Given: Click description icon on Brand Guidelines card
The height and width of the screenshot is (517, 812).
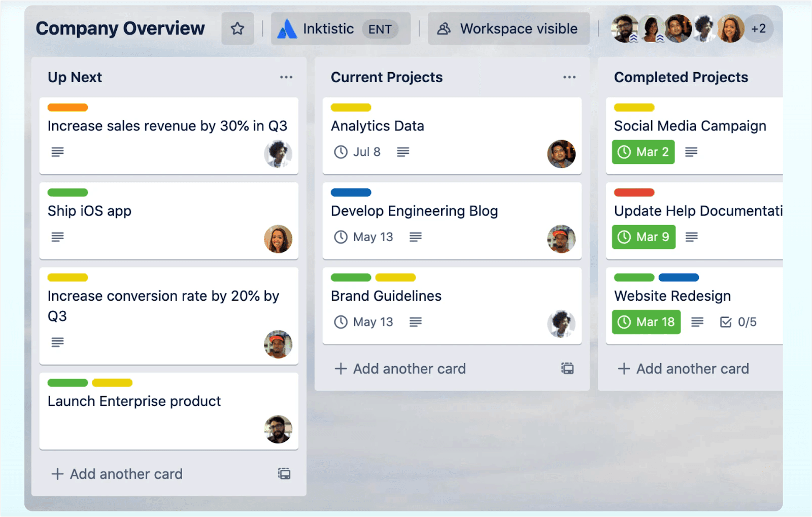Looking at the screenshot, I should point(416,322).
